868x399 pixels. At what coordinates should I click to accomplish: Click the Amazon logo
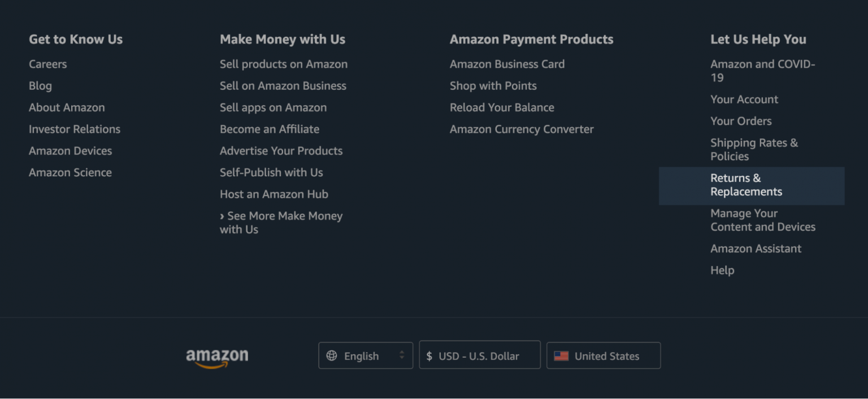coord(216,355)
